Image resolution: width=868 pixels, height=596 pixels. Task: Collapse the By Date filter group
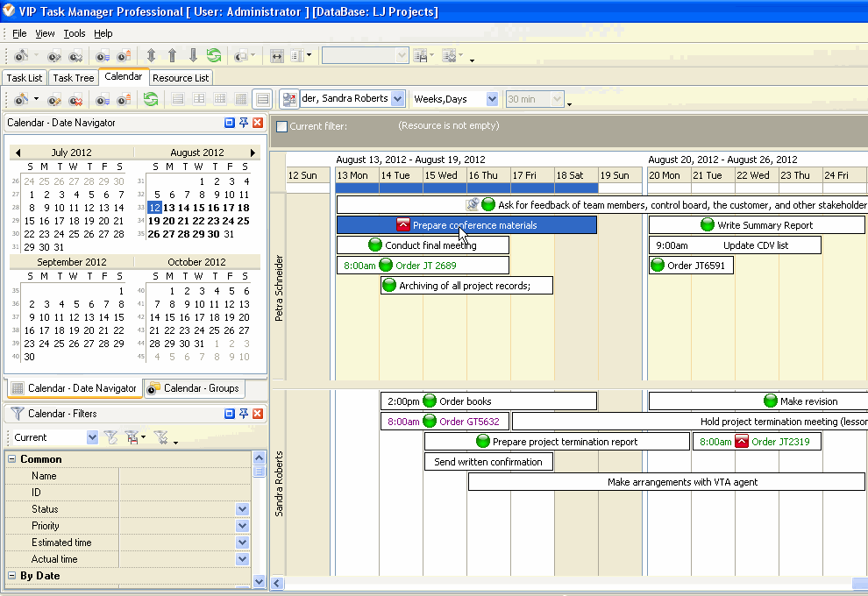12,576
